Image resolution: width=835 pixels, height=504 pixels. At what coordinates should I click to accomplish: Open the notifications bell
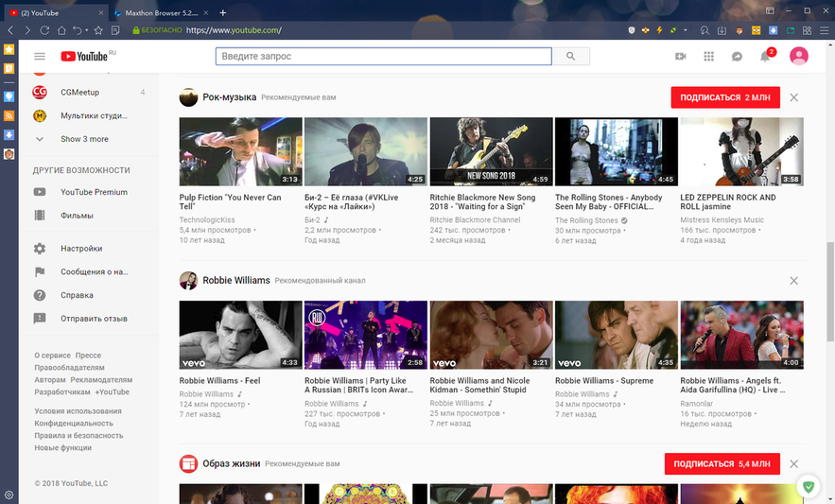[x=765, y=56]
